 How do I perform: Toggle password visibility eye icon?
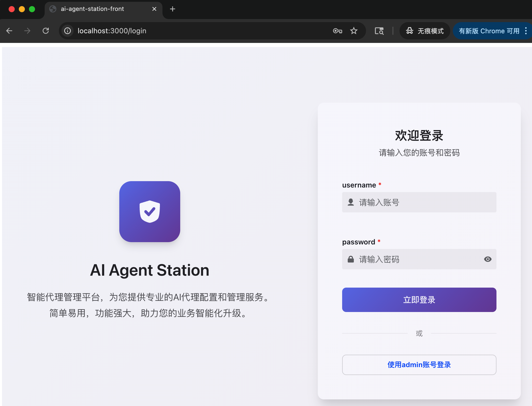tap(488, 259)
